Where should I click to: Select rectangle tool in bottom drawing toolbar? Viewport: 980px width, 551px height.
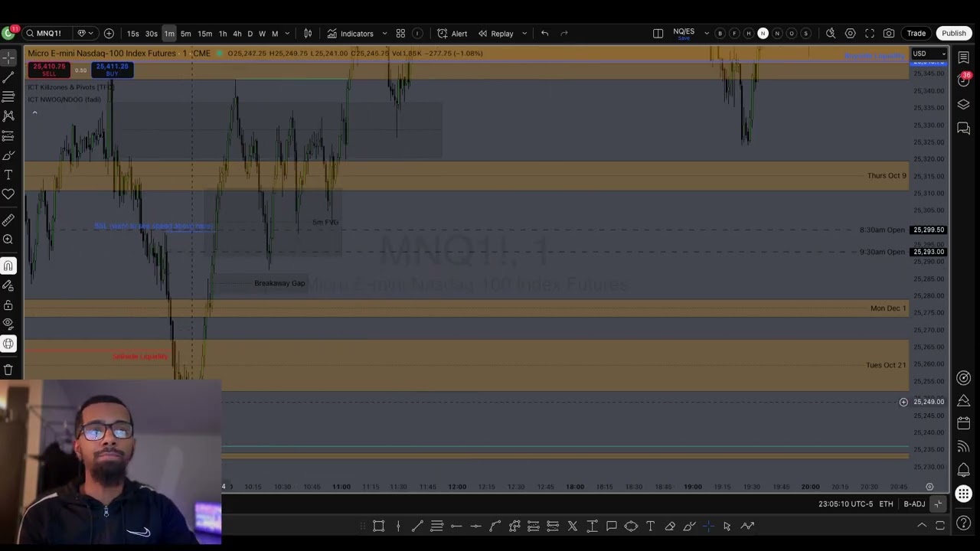coord(378,526)
